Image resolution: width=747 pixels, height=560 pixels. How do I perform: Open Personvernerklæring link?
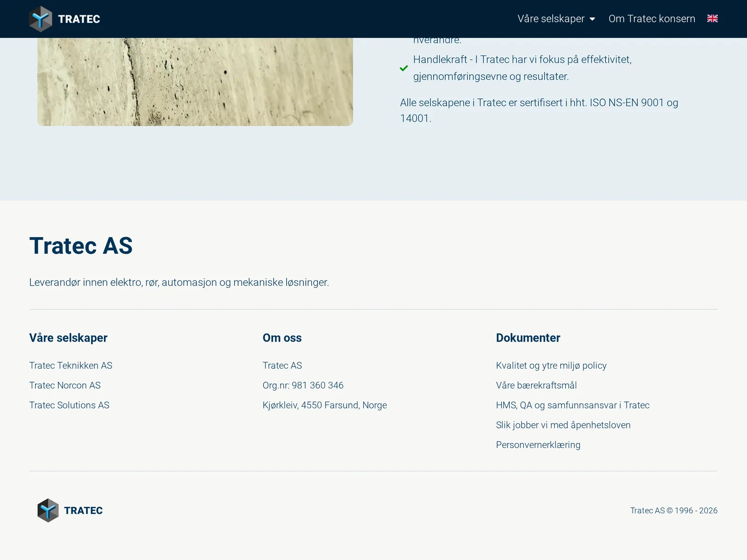pos(538,445)
